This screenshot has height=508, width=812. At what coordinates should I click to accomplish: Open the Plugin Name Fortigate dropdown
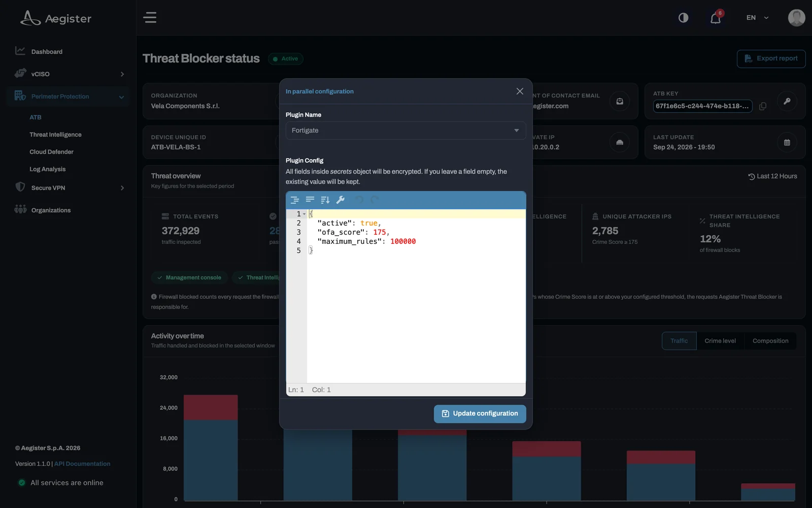[x=405, y=131]
